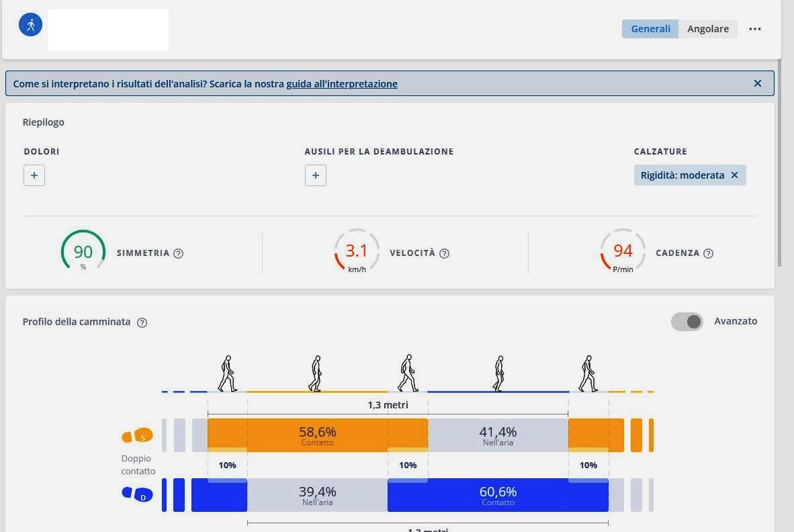Click the blue walking person icon

click(31, 26)
